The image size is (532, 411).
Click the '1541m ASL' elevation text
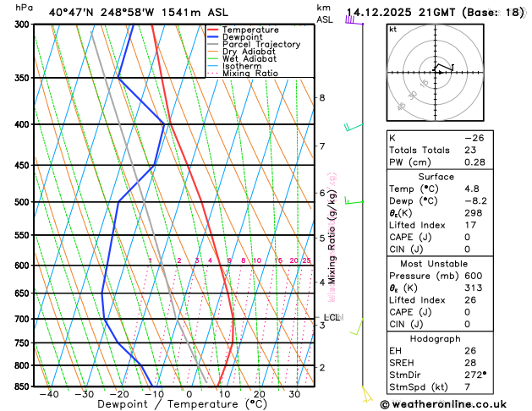pos(195,13)
